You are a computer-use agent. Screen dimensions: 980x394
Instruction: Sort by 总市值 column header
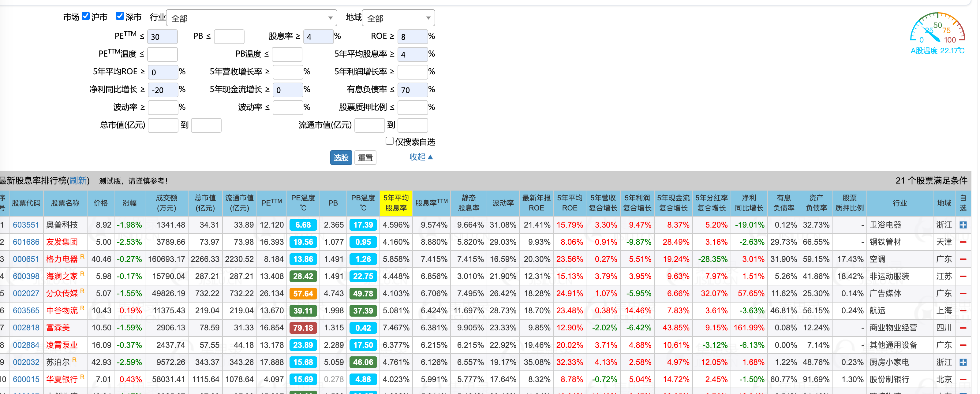(206, 203)
